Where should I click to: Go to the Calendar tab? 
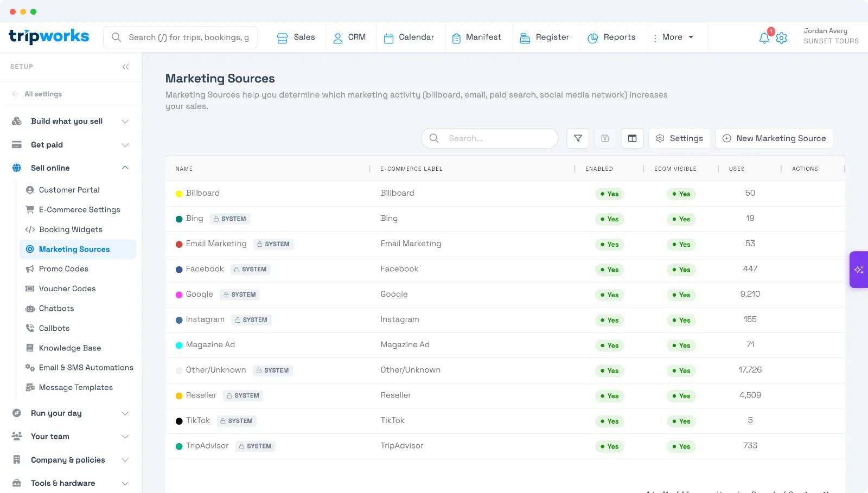(409, 37)
